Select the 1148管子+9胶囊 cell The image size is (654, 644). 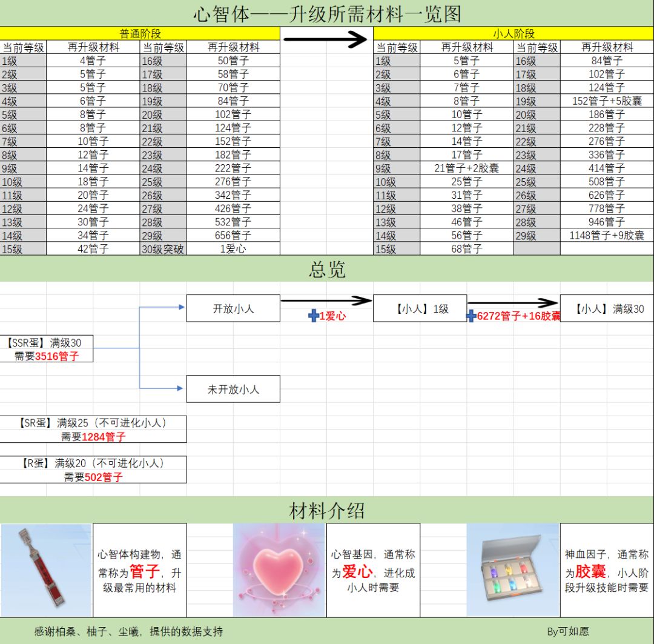(x=607, y=236)
